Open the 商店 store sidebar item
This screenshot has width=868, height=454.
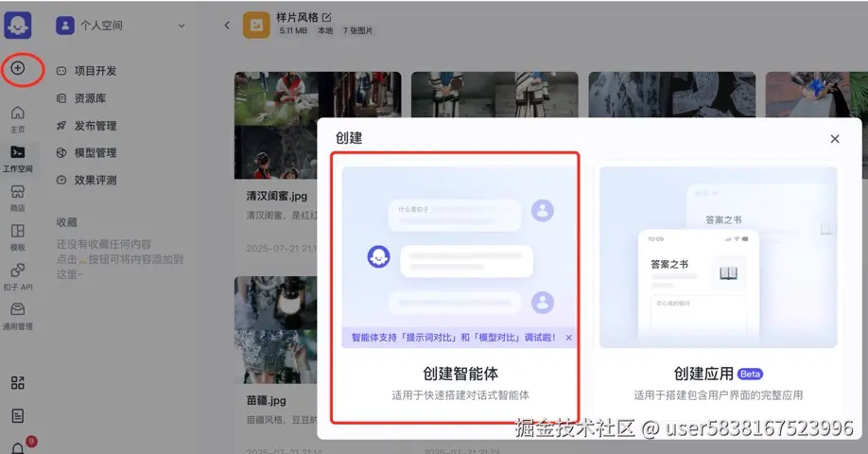click(x=18, y=199)
